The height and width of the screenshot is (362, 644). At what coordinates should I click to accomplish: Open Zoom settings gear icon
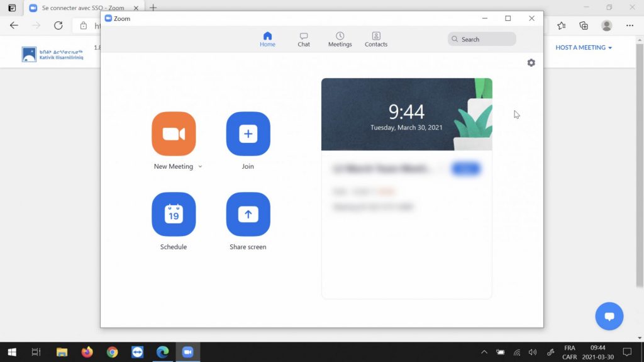tap(531, 63)
